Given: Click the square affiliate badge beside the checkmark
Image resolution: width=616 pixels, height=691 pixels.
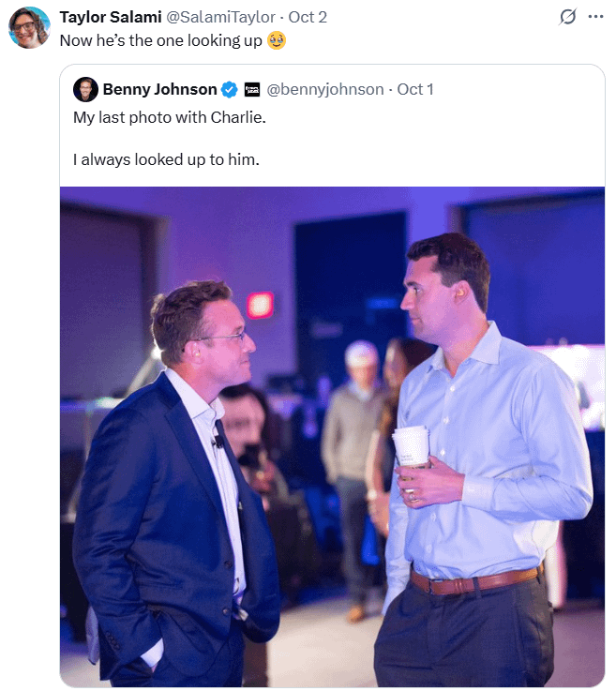Looking at the screenshot, I should (251, 90).
